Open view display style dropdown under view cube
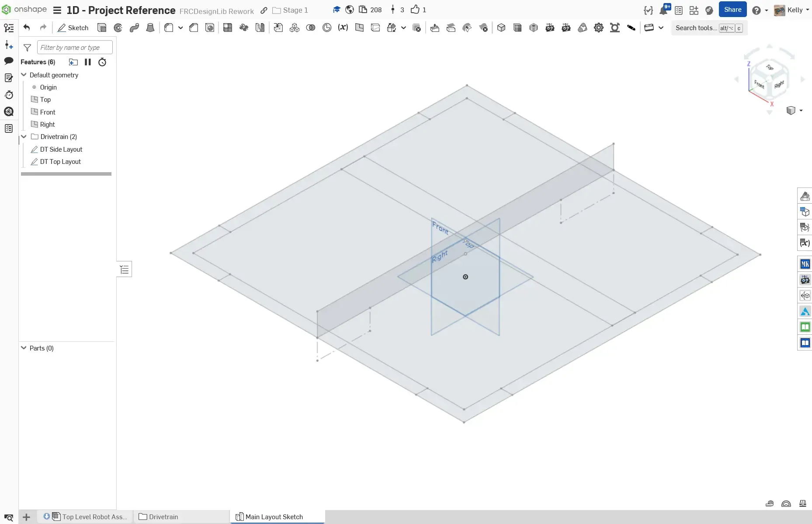 tap(801, 111)
